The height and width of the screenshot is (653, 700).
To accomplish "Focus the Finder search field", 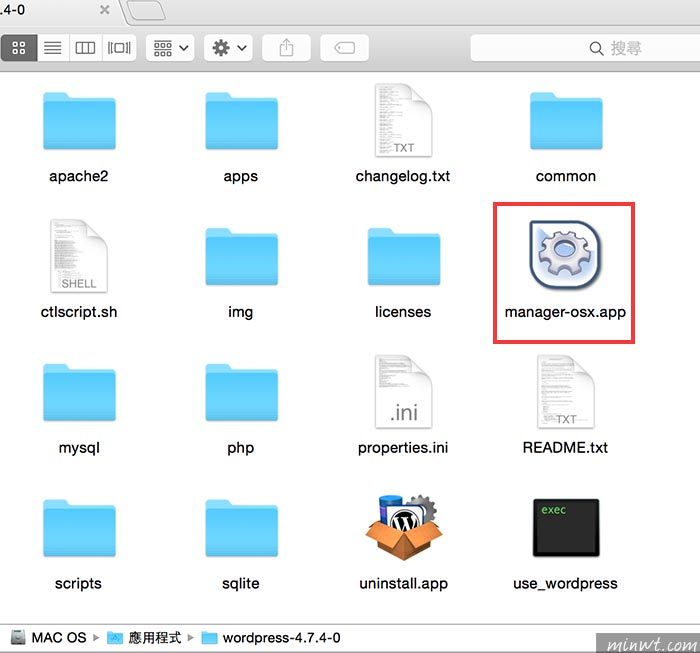I will click(x=585, y=48).
